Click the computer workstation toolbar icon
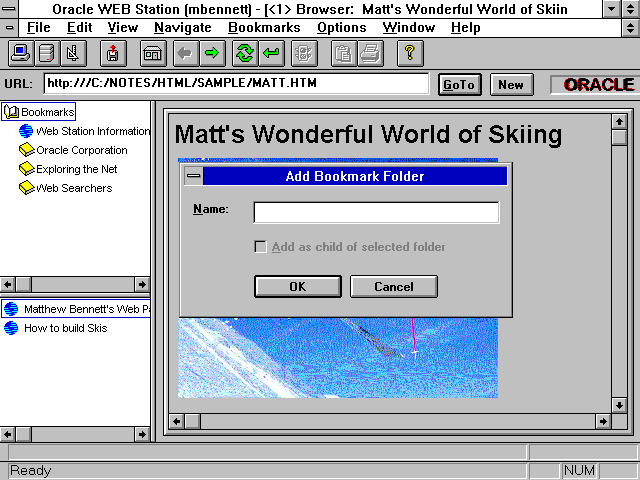Image resolution: width=640 pixels, height=480 pixels. pos(20,53)
